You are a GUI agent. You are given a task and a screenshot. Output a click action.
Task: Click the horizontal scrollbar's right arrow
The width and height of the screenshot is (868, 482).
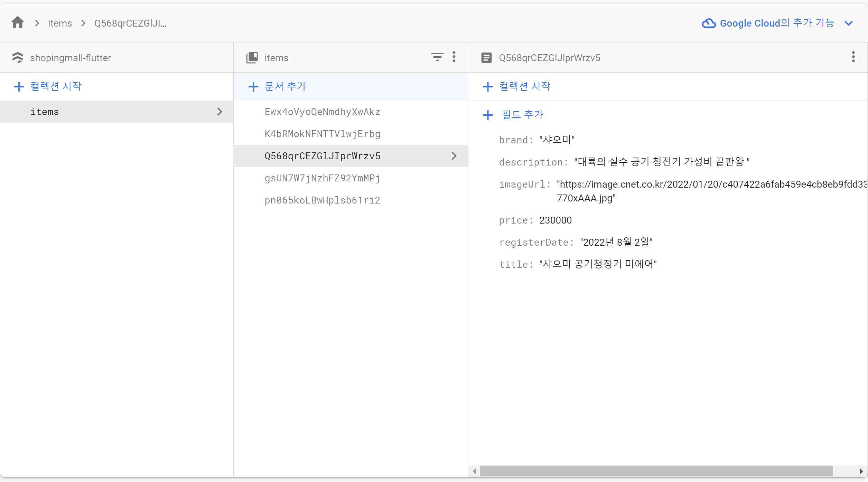click(x=861, y=471)
